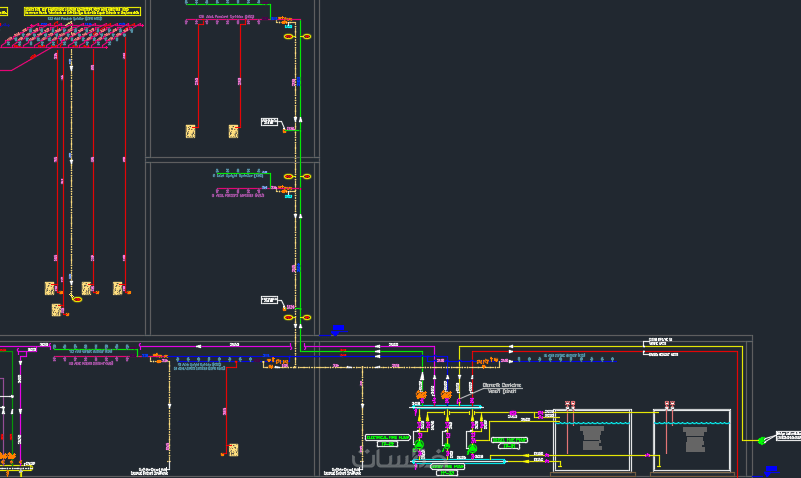The width and height of the screenshot is (801, 478).
Task: Click the middle-floor right yellow oval tag
Action: [x=307, y=177]
